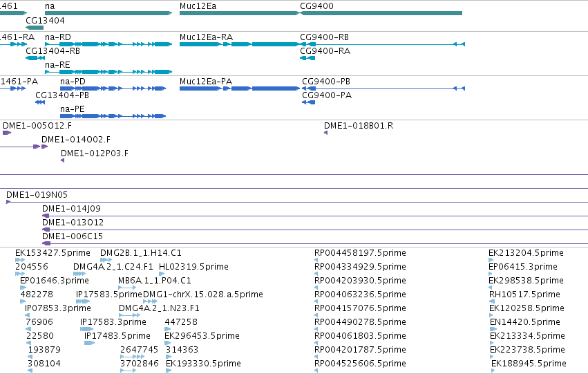Click feature 2647745 label
Screen dimensions: 588x374
pyautogui.click(x=139, y=350)
